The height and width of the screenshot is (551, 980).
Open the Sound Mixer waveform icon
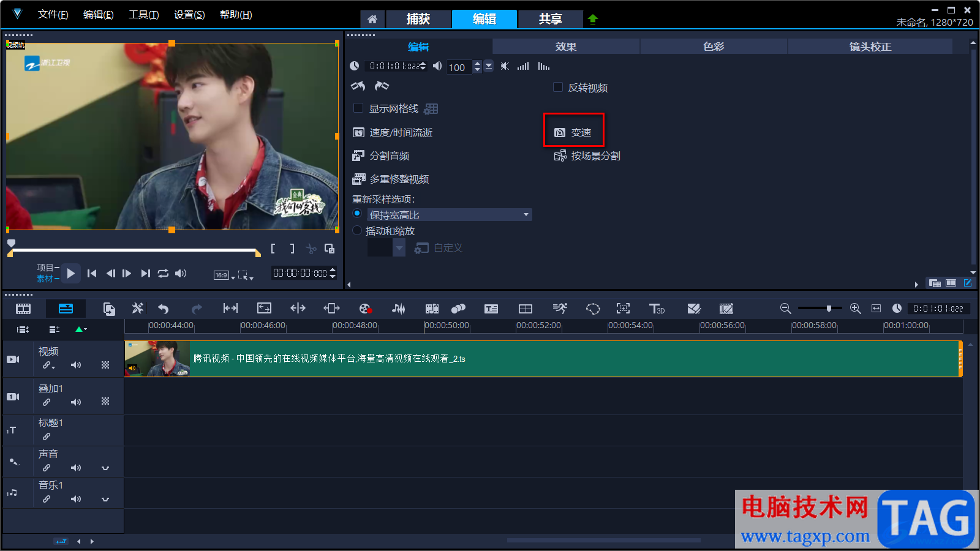click(398, 309)
